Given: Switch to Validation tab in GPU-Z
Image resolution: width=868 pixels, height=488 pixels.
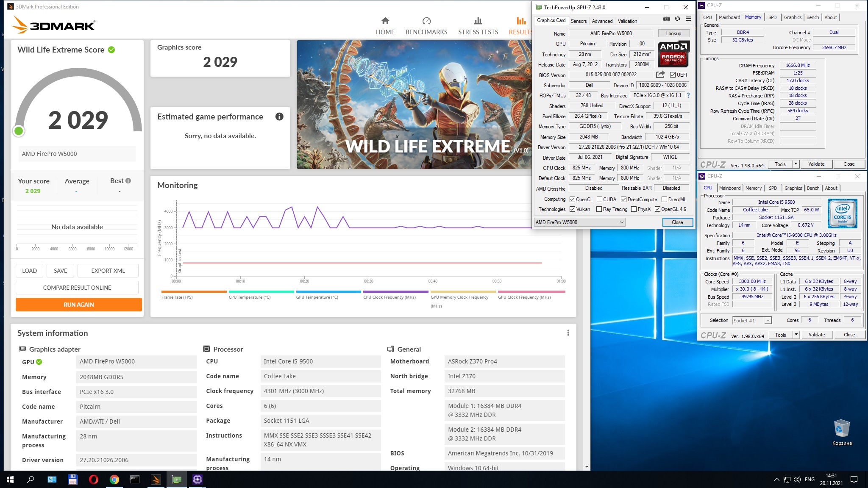Looking at the screenshot, I should point(627,21).
